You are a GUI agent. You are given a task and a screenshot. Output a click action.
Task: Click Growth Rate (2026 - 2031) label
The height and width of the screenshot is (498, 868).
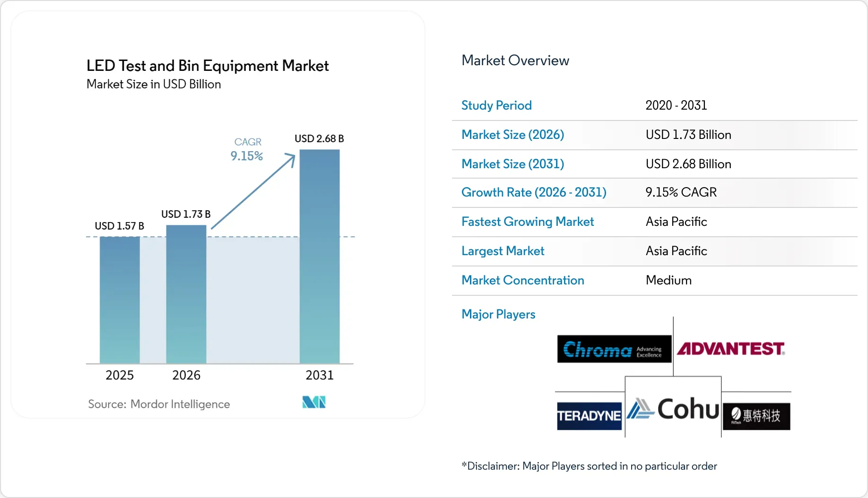coord(534,192)
